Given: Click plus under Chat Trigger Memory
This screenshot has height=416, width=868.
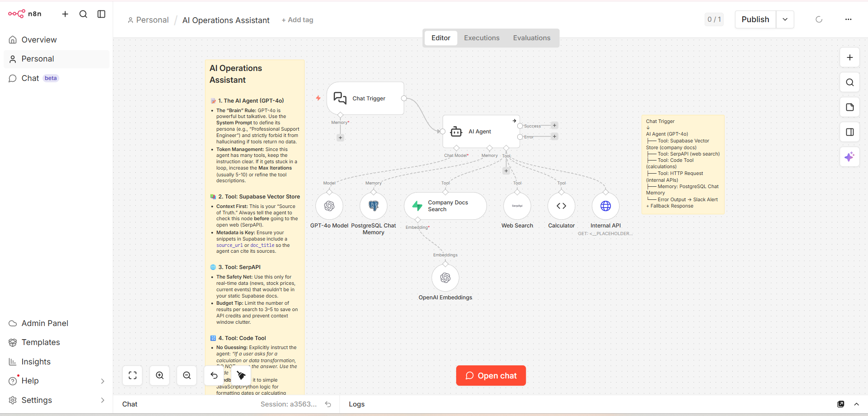Looking at the screenshot, I should click(340, 137).
